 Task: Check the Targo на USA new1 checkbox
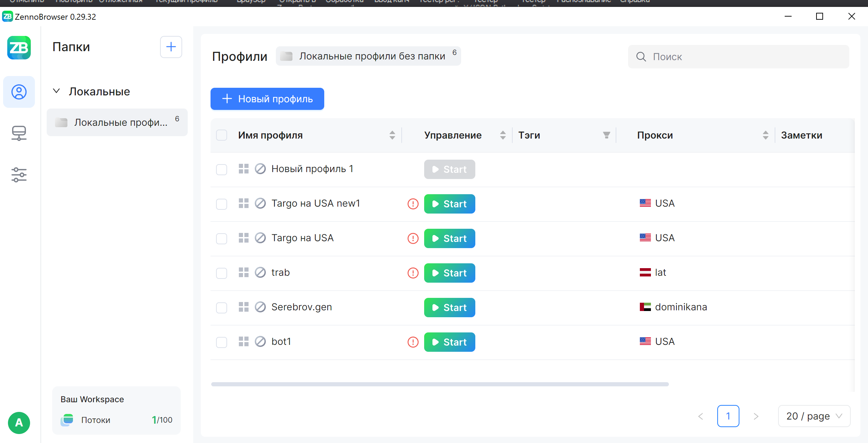coord(222,204)
